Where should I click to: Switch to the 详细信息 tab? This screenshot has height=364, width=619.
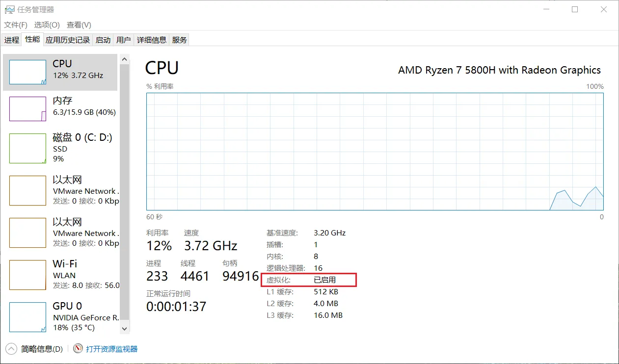point(152,40)
